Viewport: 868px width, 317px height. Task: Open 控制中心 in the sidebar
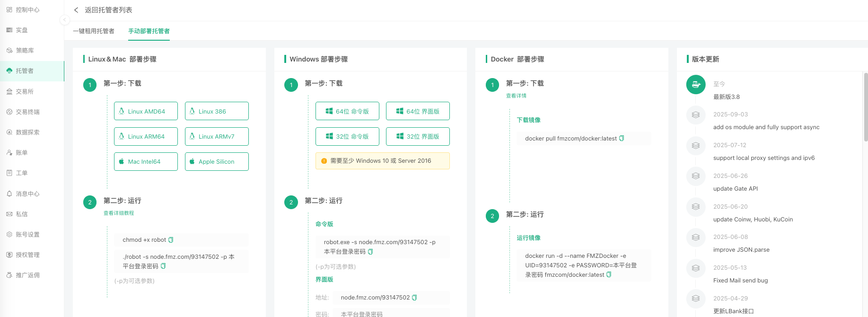pos(32,9)
